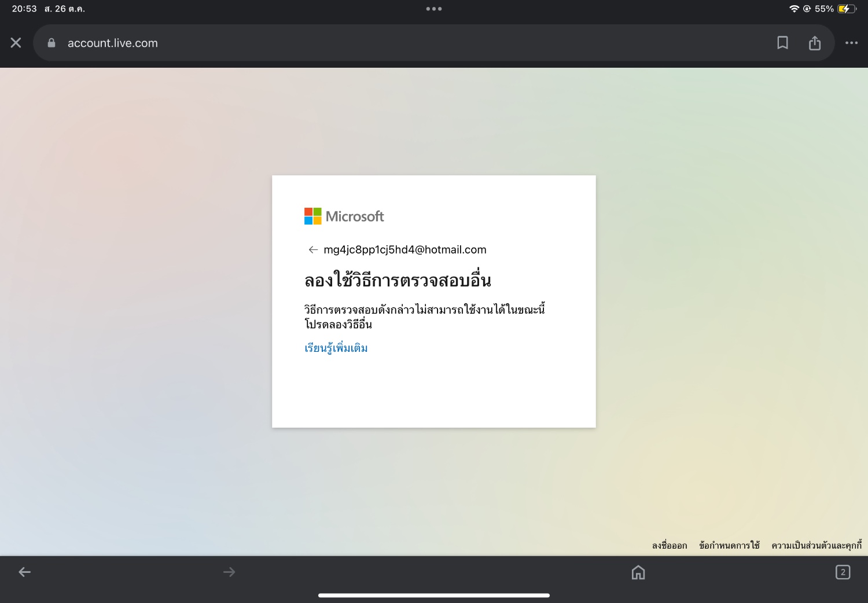868x603 pixels.
Task: Bookmark this page
Action: 782,43
